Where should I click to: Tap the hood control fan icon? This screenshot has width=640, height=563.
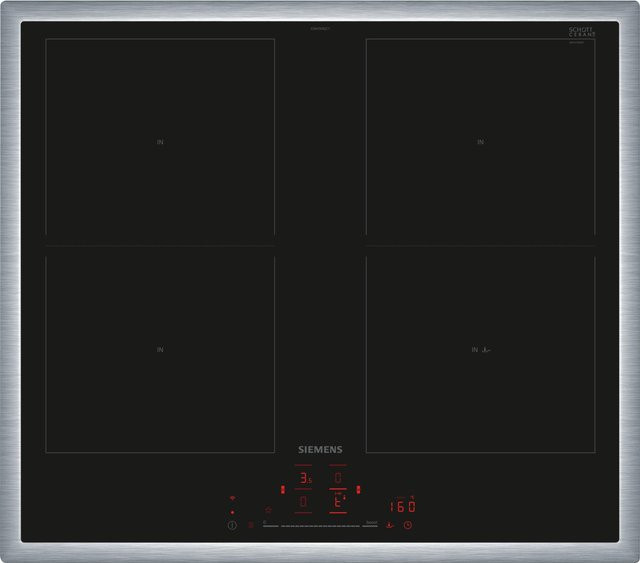pyautogui.click(x=268, y=510)
